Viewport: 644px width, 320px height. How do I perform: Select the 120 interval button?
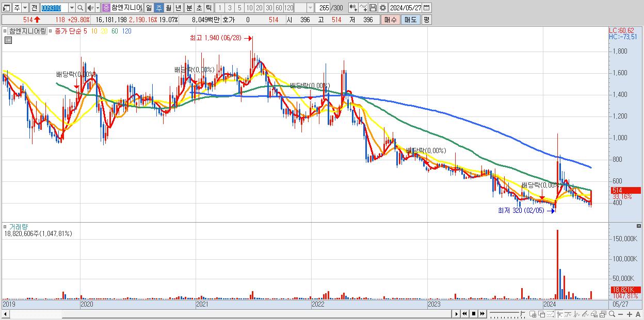289,8
